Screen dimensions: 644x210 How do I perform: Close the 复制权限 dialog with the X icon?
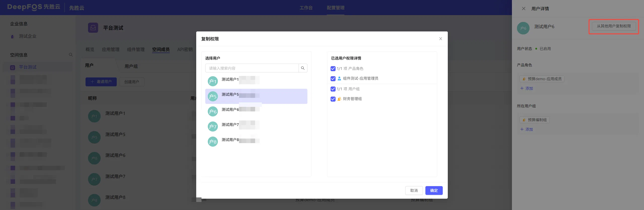pyautogui.click(x=440, y=39)
